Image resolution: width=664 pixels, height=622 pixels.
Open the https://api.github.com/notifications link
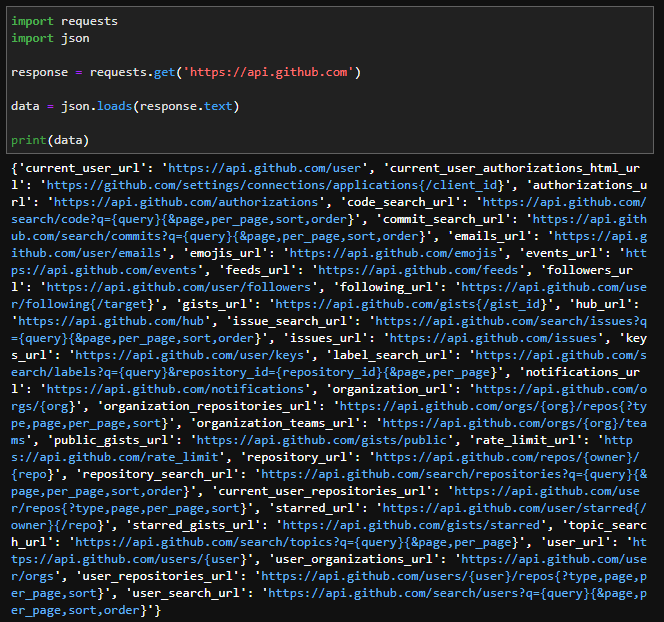175,389
